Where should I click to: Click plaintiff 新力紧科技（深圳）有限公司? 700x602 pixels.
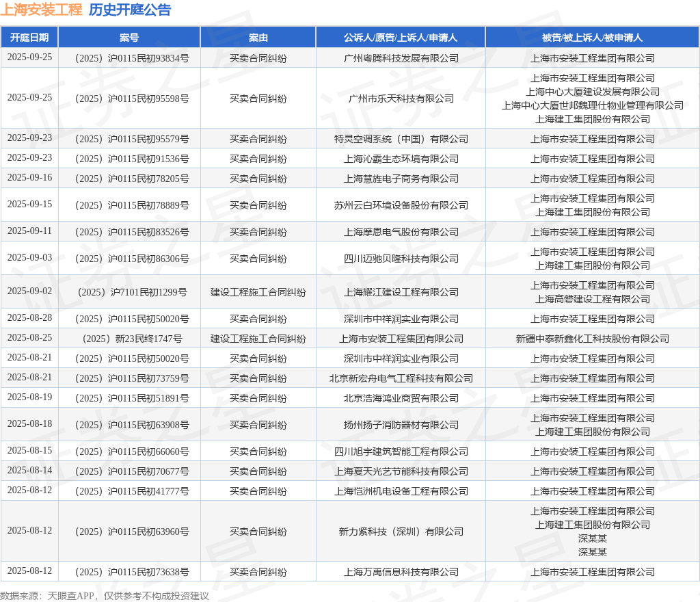tap(401, 532)
